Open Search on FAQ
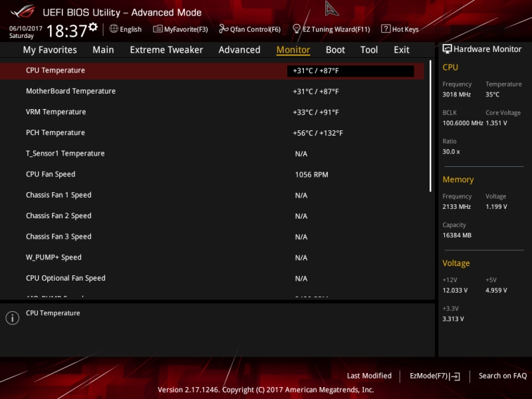The image size is (532, 399). coord(503,376)
